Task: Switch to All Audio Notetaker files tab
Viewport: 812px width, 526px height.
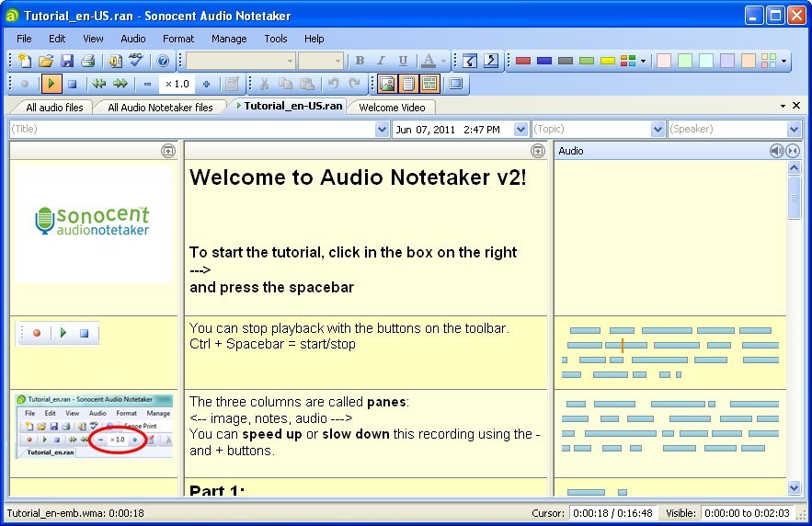Action: pyautogui.click(x=160, y=108)
